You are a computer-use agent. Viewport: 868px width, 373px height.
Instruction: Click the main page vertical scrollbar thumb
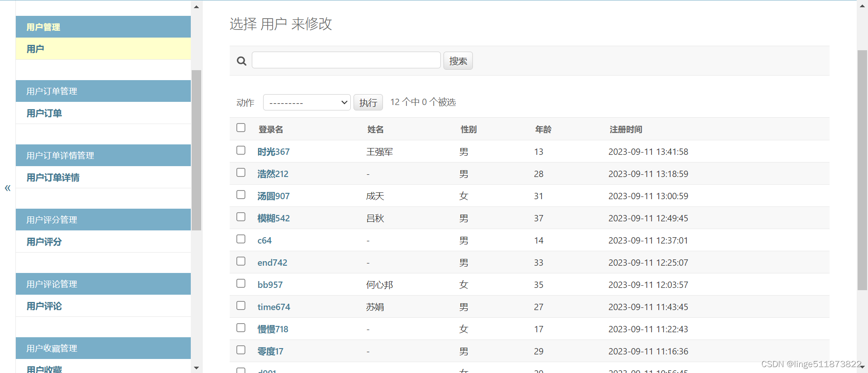[x=862, y=170]
